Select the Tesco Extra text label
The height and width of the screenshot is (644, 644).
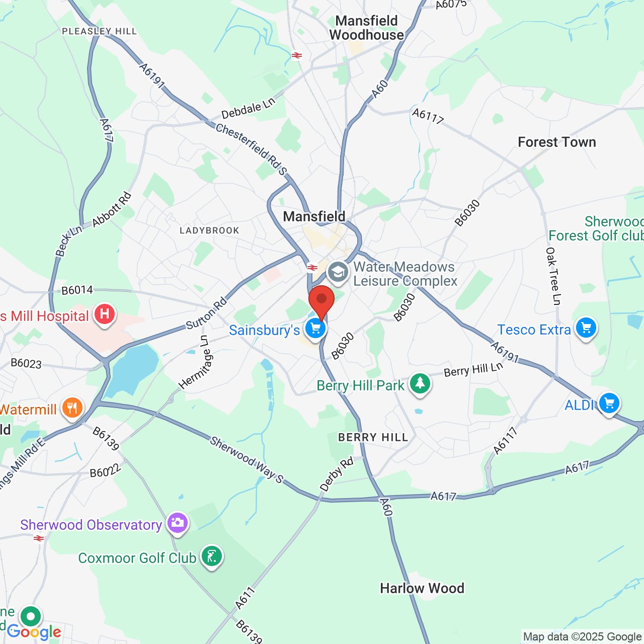[534, 330]
